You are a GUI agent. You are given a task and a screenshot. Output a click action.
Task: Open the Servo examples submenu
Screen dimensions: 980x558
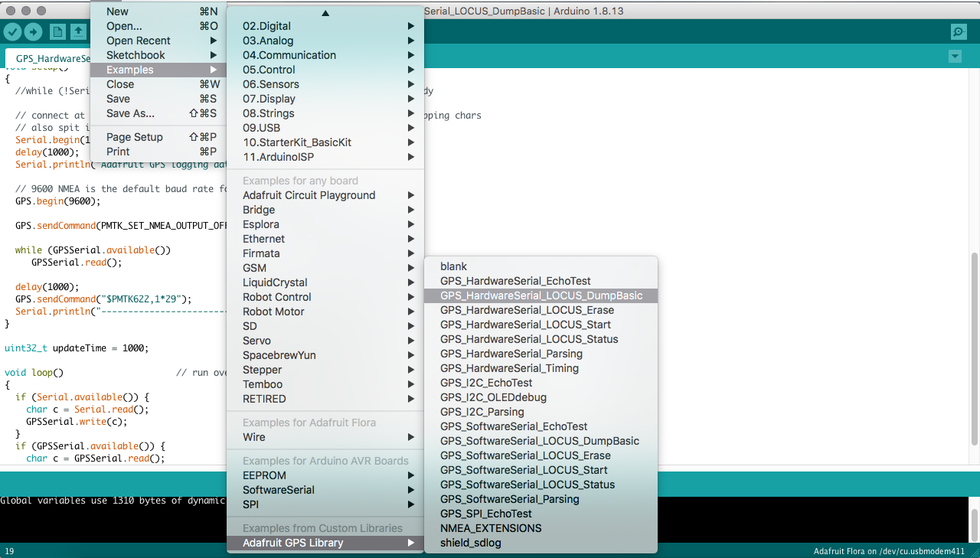(x=325, y=341)
